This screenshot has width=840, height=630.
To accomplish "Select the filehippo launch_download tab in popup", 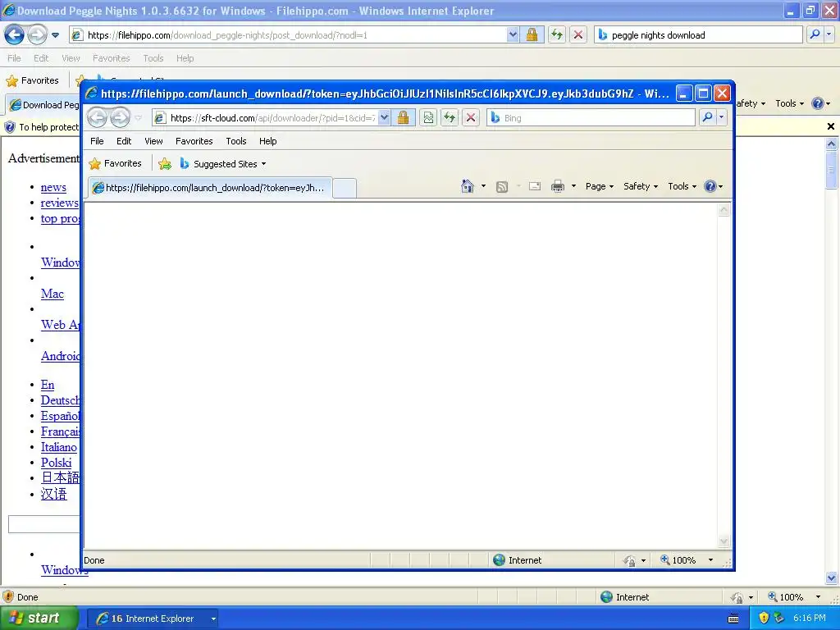I will [x=209, y=188].
